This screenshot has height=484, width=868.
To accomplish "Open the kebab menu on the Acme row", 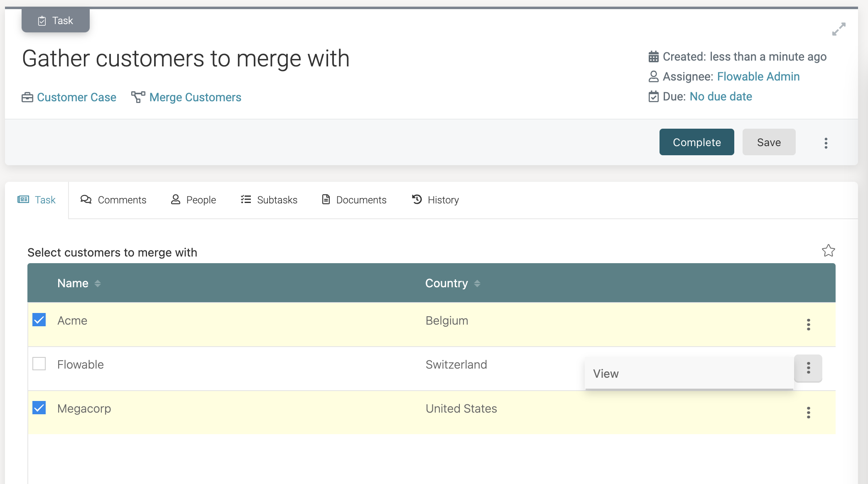I will [x=809, y=325].
